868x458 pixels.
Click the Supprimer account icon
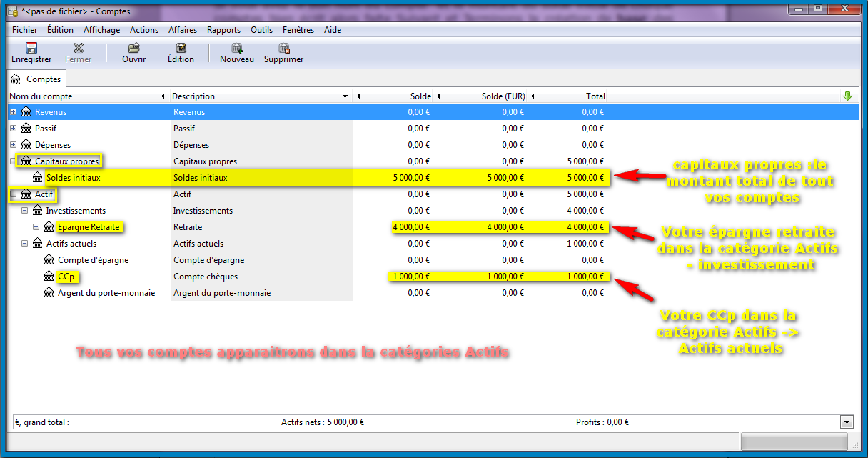pos(283,48)
